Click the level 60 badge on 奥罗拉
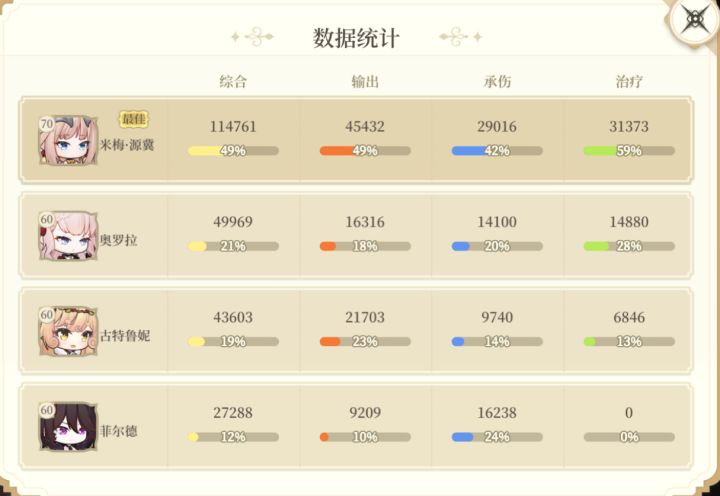Viewport: 720px width, 496px height. 47,220
